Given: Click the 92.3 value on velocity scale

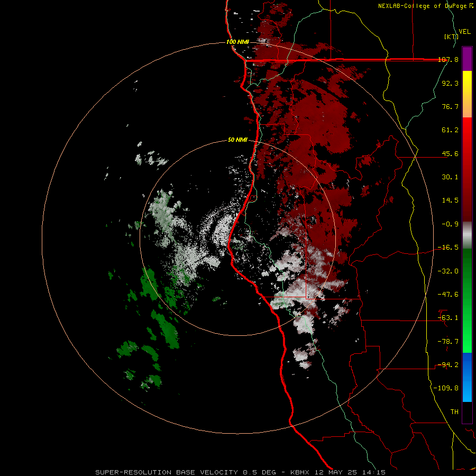Looking at the screenshot, I should (450, 83).
